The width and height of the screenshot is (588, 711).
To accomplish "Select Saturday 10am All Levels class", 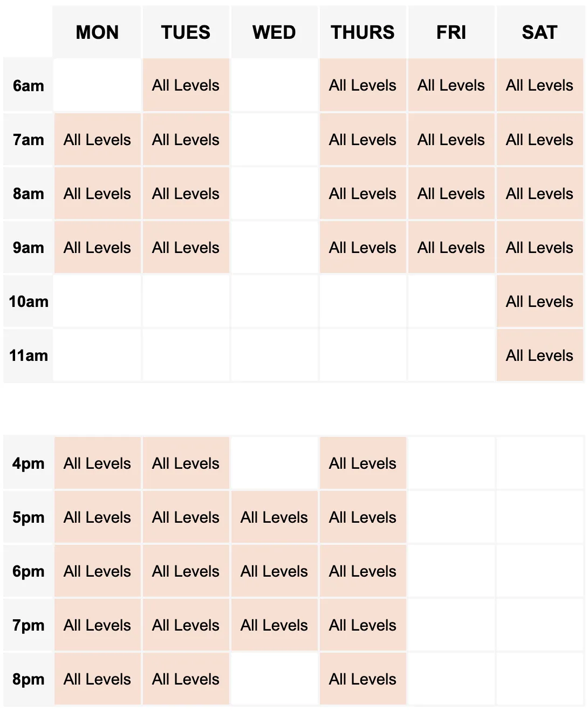I will pos(539,302).
